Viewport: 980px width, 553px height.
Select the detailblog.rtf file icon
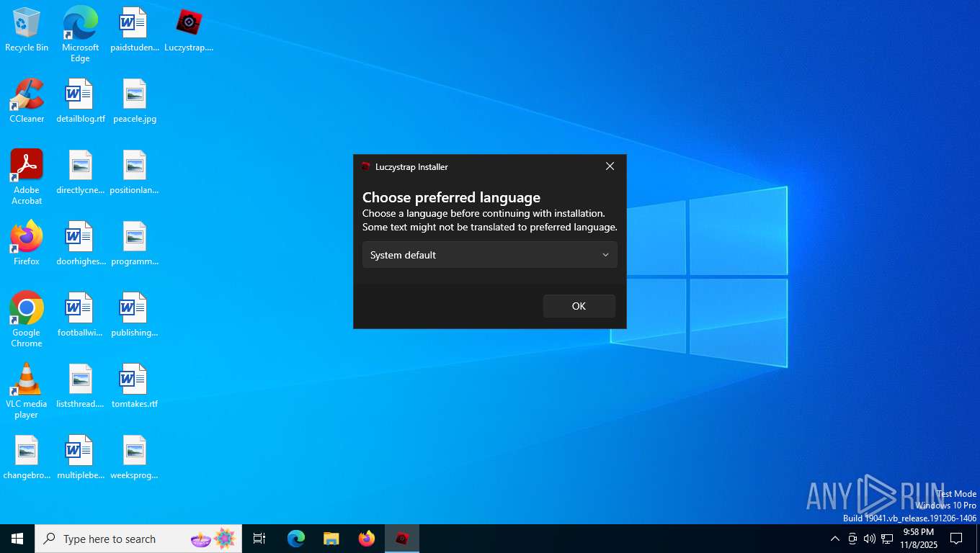80,102
